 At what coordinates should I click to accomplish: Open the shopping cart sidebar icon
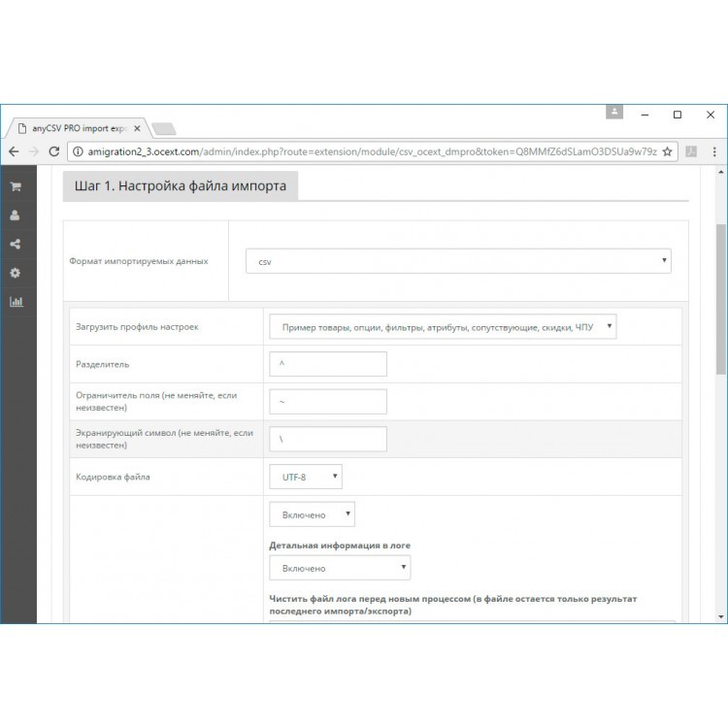click(x=16, y=186)
